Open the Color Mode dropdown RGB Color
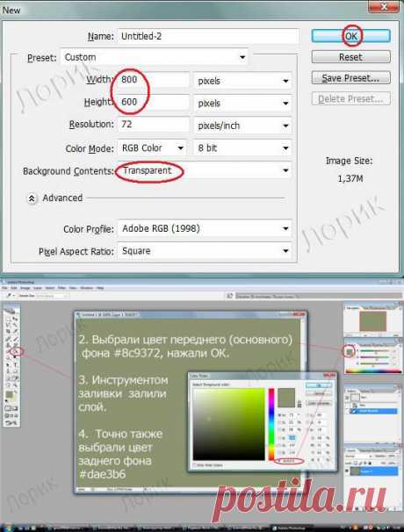Screen dimensions: 404x532 (152, 148)
